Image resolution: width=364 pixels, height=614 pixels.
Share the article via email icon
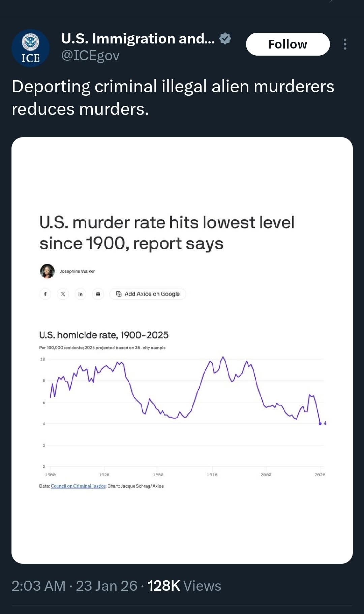point(98,294)
